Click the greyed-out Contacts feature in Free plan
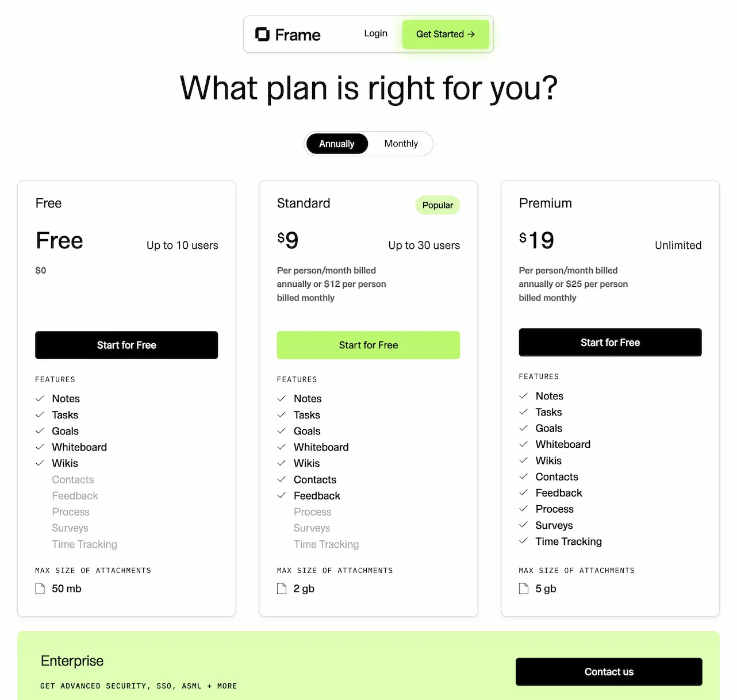This screenshot has width=737, height=700. (73, 480)
